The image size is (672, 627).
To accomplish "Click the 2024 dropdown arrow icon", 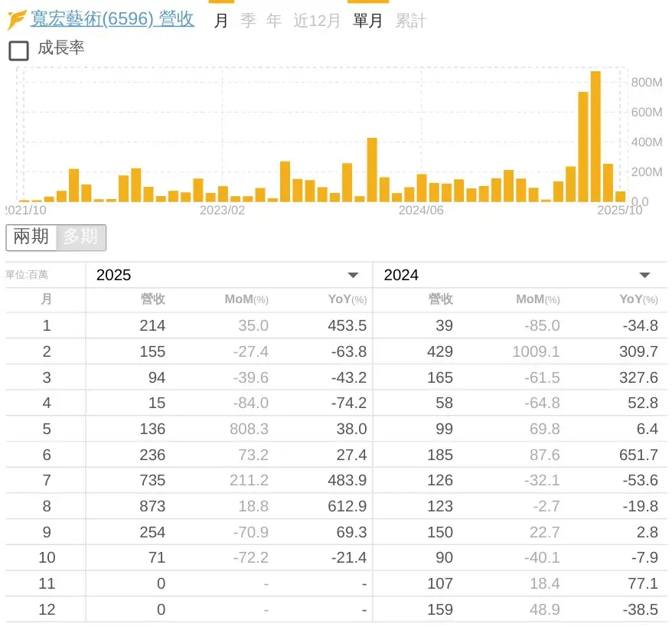I will coord(644,275).
